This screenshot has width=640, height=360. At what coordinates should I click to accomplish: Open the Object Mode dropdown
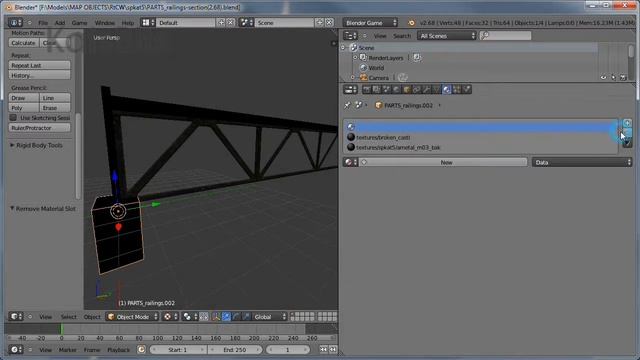tap(132, 317)
